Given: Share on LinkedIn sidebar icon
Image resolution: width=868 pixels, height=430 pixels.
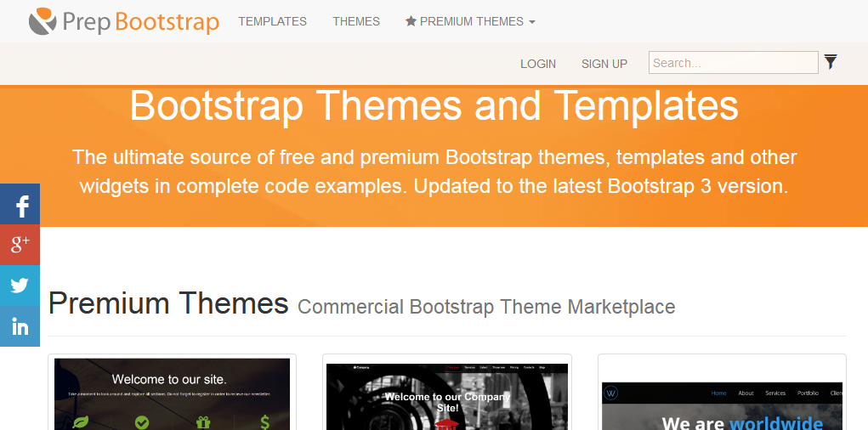Looking at the screenshot, I should [x=20, y=326].
